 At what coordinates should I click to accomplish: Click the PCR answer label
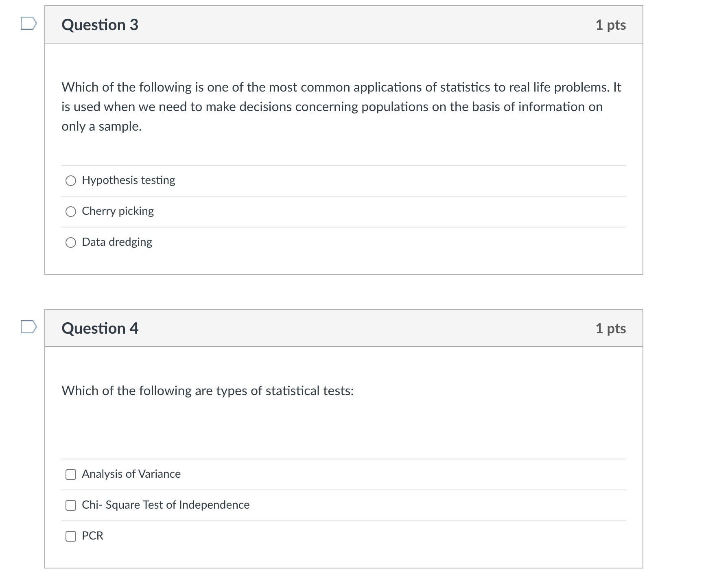tap(92, 536)
